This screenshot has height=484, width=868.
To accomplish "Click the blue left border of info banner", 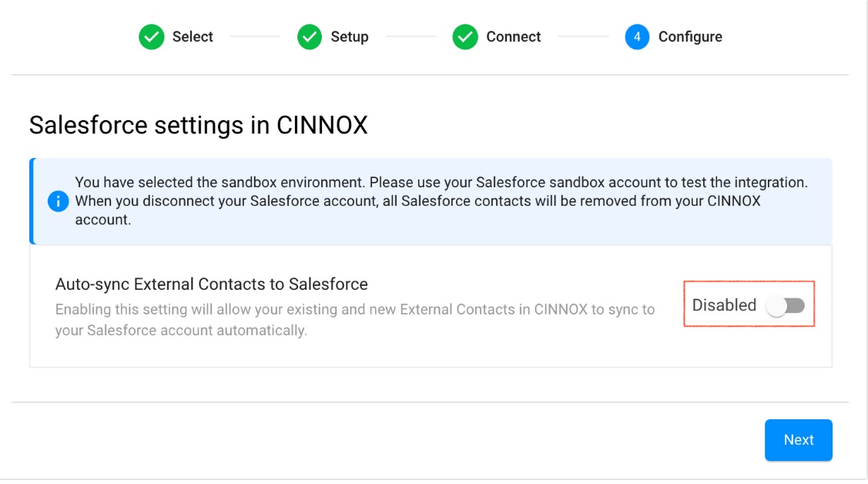I will (32, 200).
